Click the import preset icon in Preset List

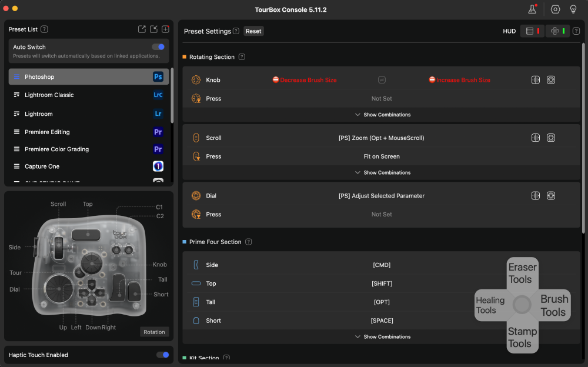[153, 29]
